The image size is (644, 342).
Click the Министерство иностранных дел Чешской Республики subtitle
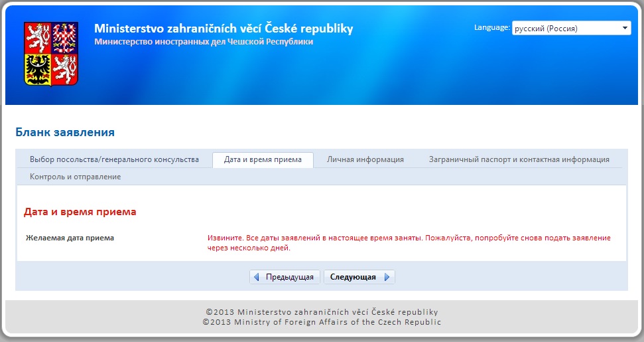point(204,42)
